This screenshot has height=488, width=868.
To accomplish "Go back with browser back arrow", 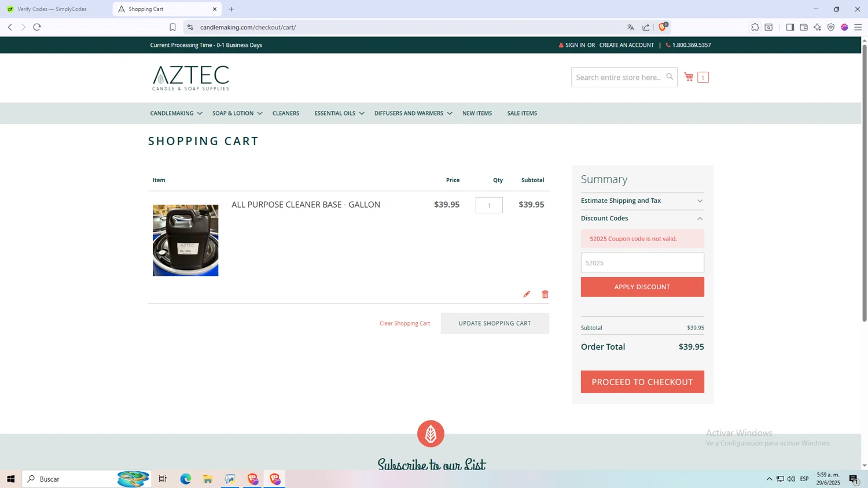I will pos(10,27).
